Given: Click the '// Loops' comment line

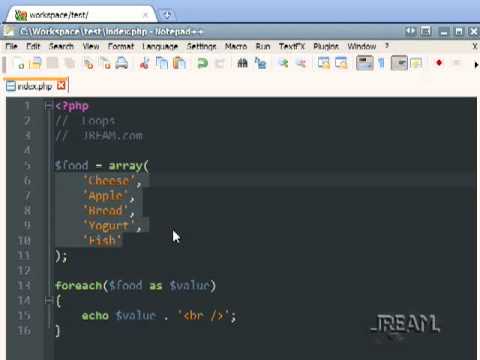Looking at the screenshot, I should point(85,121).
